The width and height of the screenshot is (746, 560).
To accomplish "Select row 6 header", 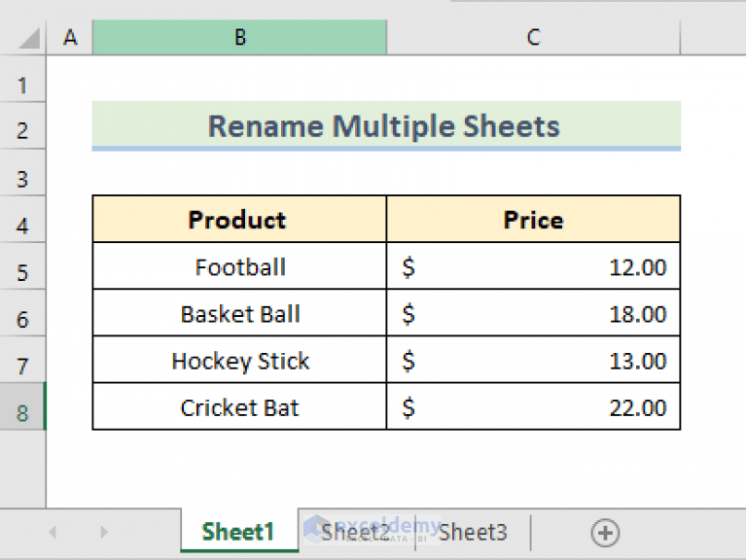I will [22, 313].
